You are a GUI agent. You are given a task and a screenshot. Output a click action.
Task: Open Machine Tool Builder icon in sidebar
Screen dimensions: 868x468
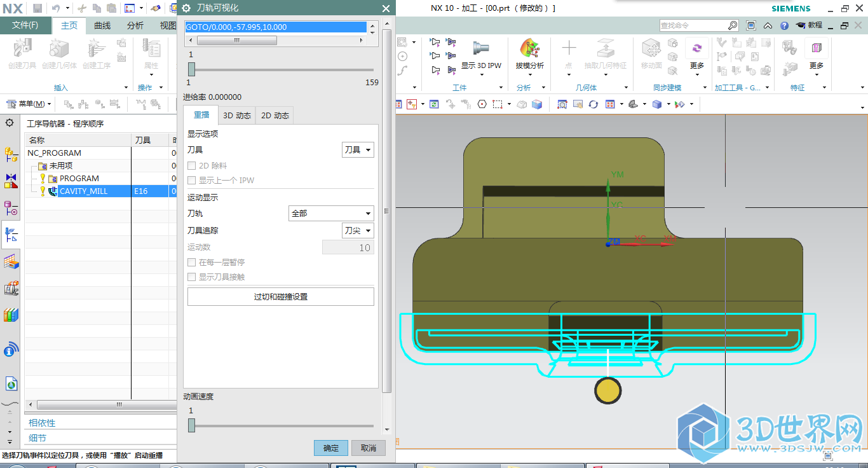(11, 288)
